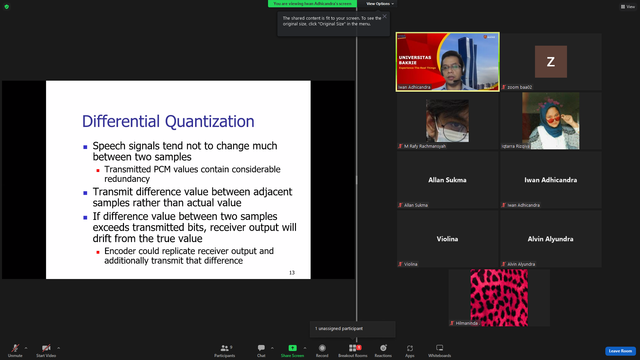Click the Differential Quantization slide title
This screenshot has height=360, width=640.
tap(168, 121)
